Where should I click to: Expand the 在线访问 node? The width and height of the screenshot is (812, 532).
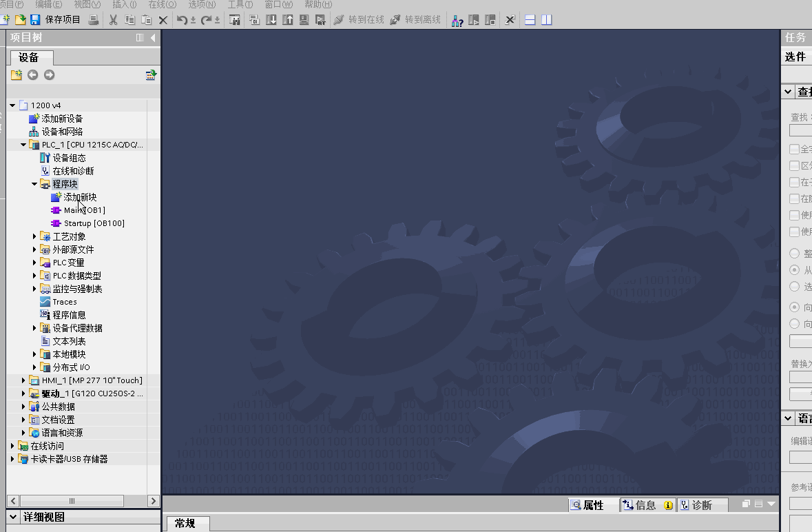tap(12, 445)
